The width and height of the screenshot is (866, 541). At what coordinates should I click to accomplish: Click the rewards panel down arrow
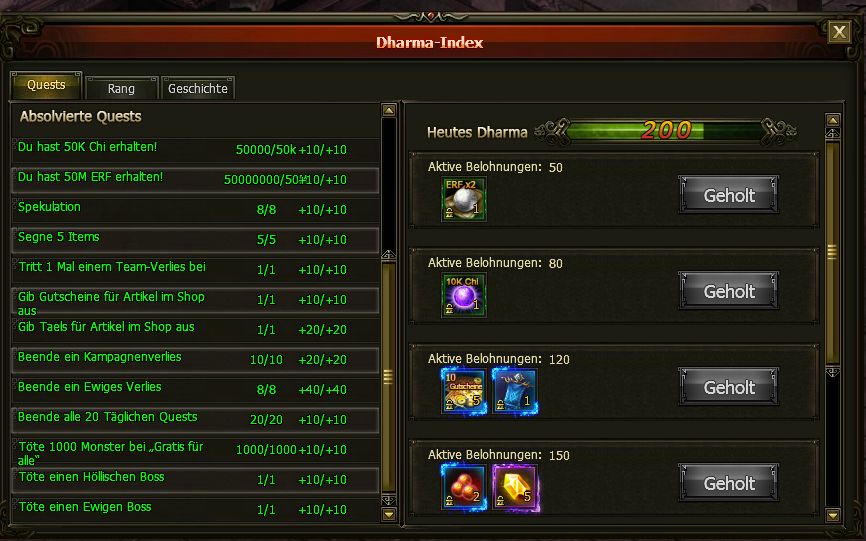pos(832,516)
